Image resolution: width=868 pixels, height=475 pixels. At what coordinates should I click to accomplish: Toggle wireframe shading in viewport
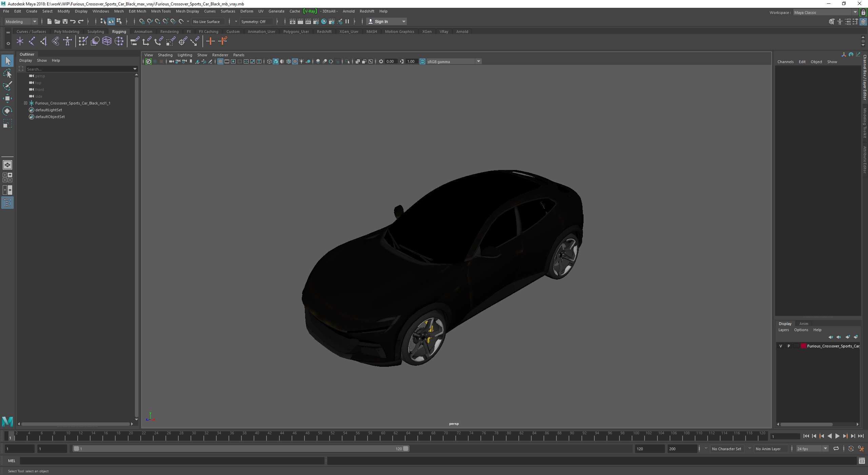pos(269,61)
